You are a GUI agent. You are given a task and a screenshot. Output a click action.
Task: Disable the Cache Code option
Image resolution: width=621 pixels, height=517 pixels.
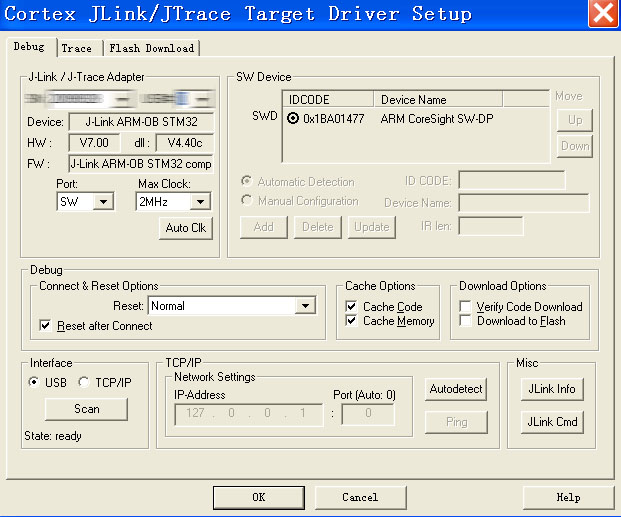click(x=352, y=307)
